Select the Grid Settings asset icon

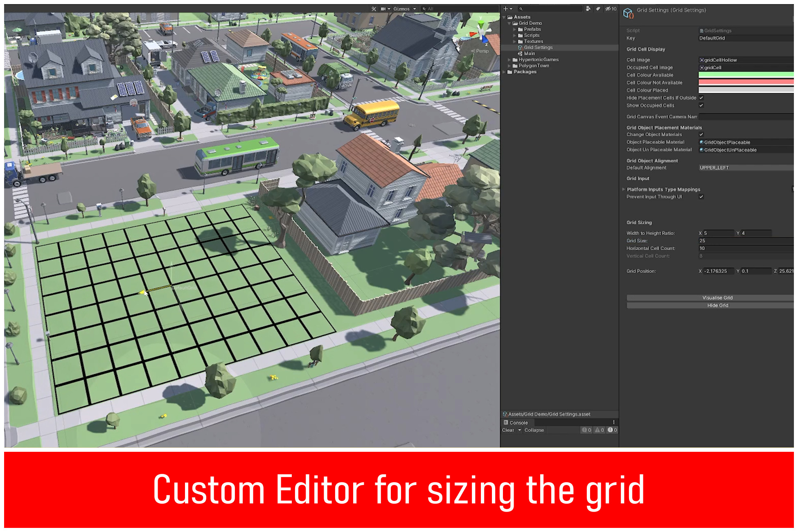tap(520, 47)
